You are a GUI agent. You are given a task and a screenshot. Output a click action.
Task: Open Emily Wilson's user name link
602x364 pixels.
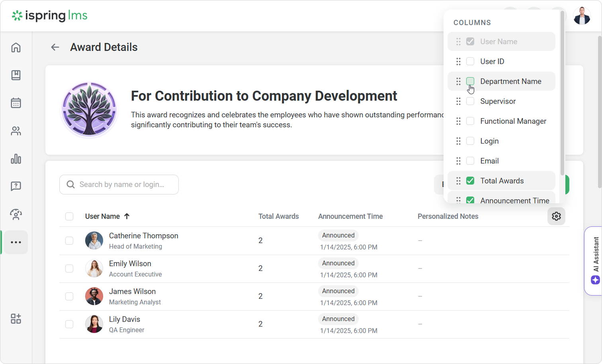point(130,264)
